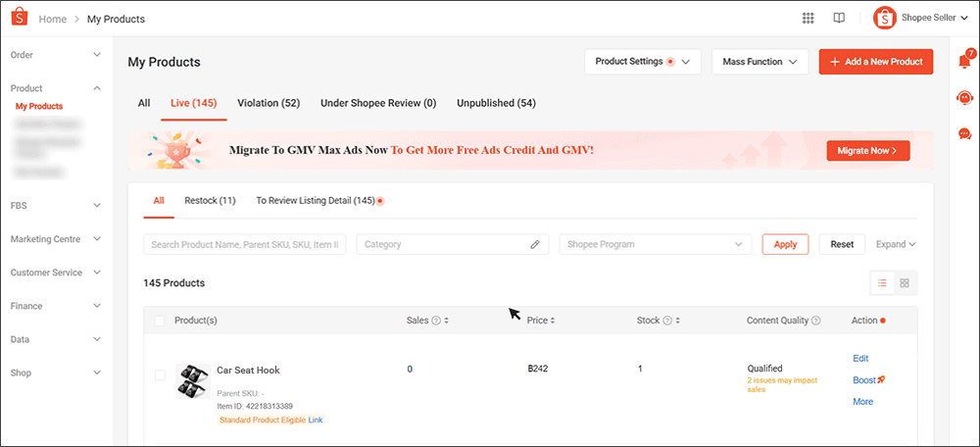This screenshot has width=980, height=447.
Task: Open the Shopee Program dropdown
Action: [656, 244]
